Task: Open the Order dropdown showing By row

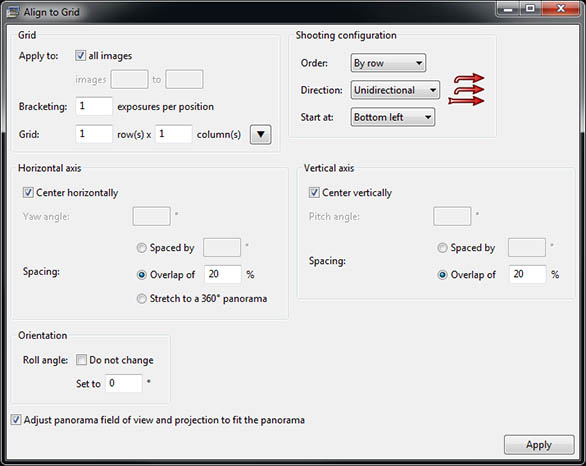Action: (x=388, y=63)
